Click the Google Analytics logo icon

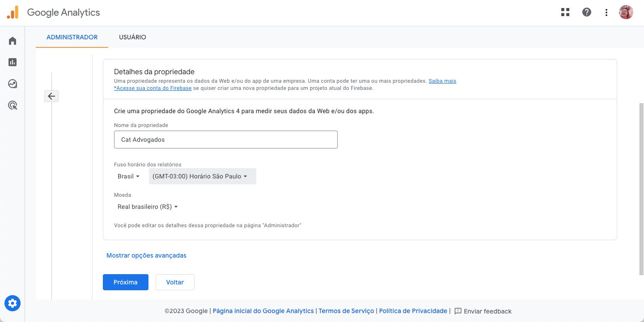13,12
